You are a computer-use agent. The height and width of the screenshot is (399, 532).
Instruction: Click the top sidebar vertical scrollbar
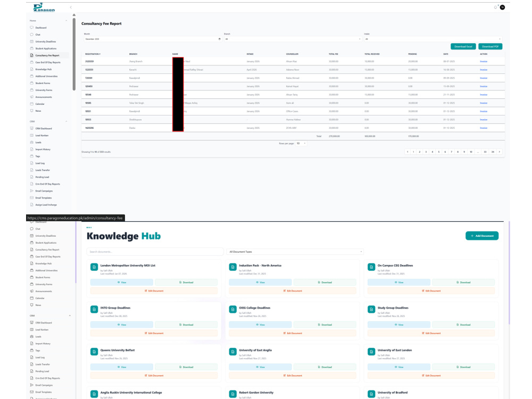point(74,54)
